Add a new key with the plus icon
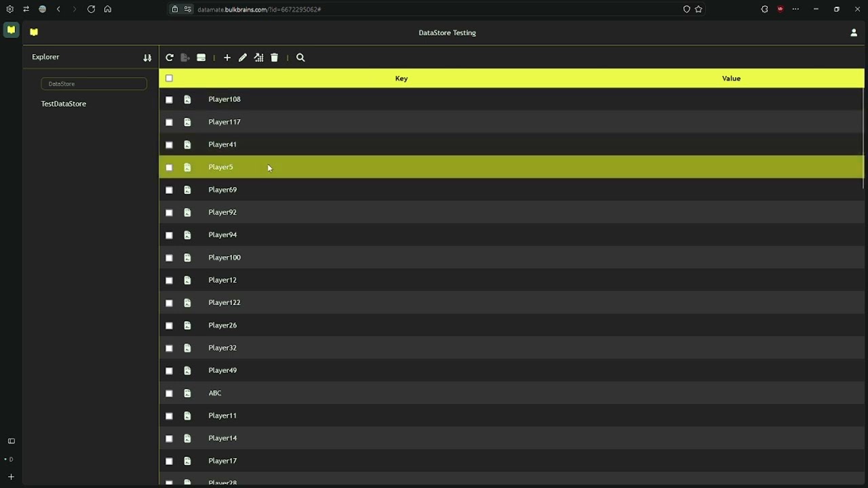 (227, 58)
